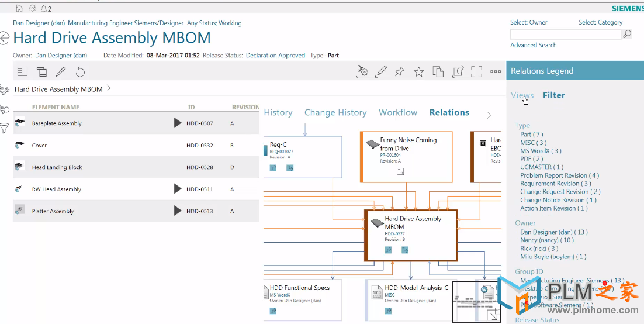Open the notifications bell icon
The width and height of the screenshot is (644, 324).
coord(44,9)
